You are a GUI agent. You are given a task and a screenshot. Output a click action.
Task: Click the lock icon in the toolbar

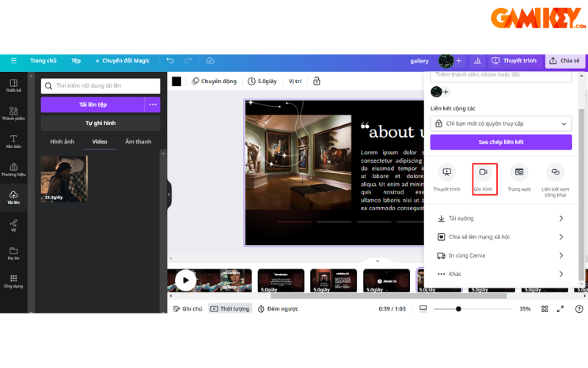(x=317, y=81)
